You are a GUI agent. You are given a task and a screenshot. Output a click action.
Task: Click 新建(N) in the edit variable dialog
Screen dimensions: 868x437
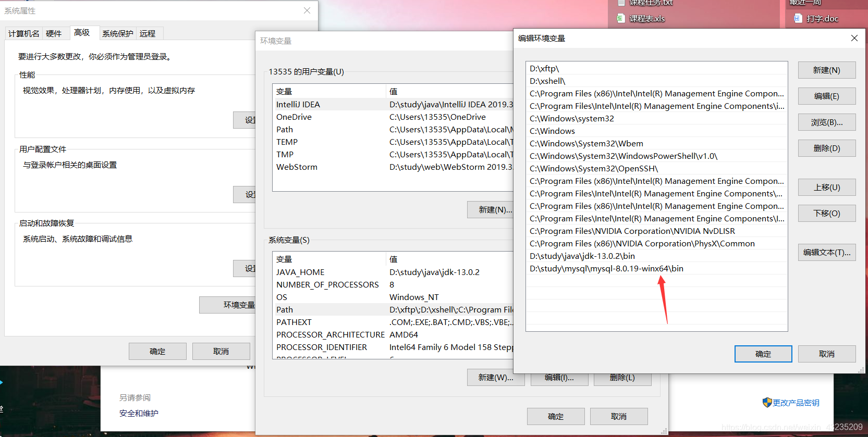coord(827,70)
